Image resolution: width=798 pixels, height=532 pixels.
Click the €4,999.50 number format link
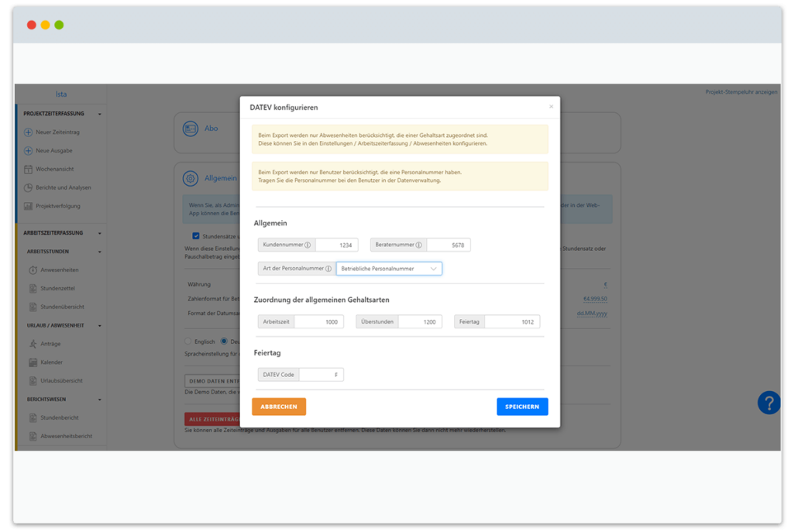[x=595, y=299]
